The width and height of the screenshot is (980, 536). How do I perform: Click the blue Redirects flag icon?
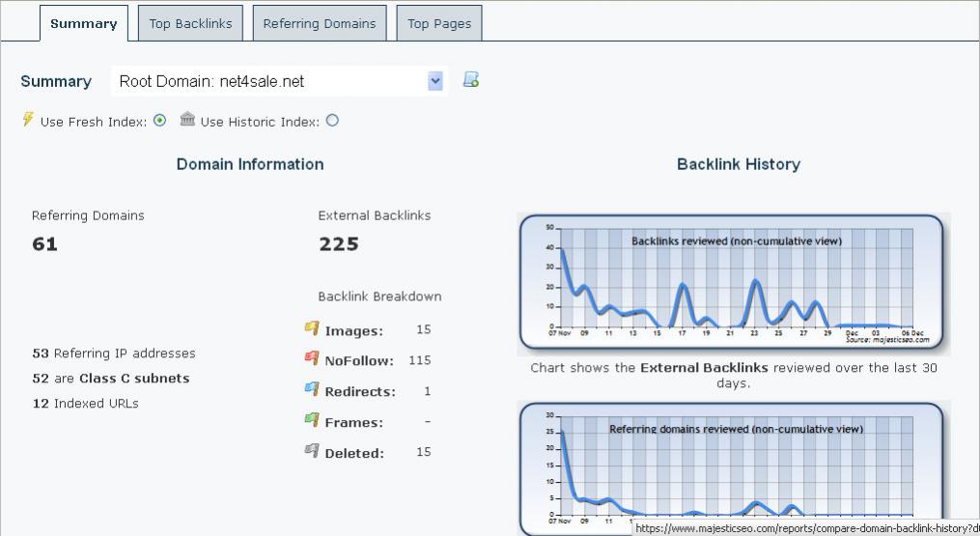tap(312, 388)
